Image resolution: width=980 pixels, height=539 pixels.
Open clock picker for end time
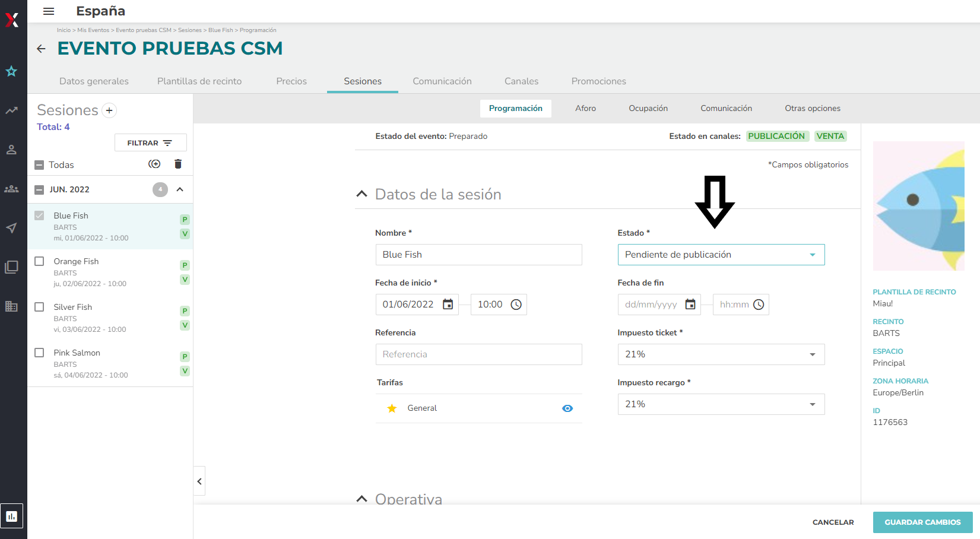coord(759,305)
